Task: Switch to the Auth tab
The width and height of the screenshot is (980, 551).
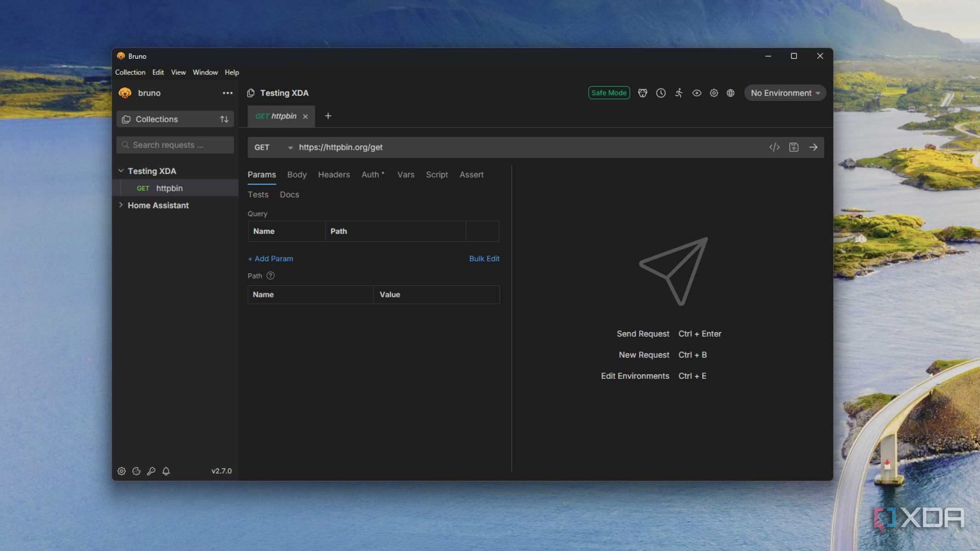Action: 373,174
